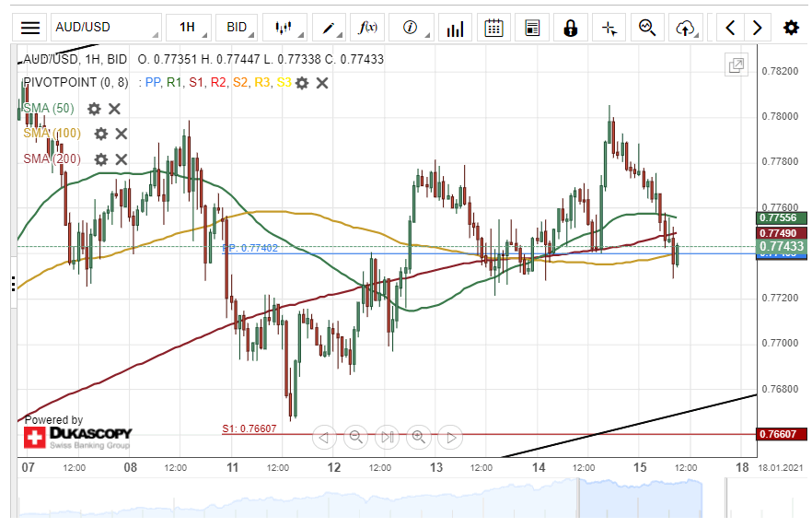812x528 pixels.
Task: Open the hamburger main menu
Action: pos(30,28)
